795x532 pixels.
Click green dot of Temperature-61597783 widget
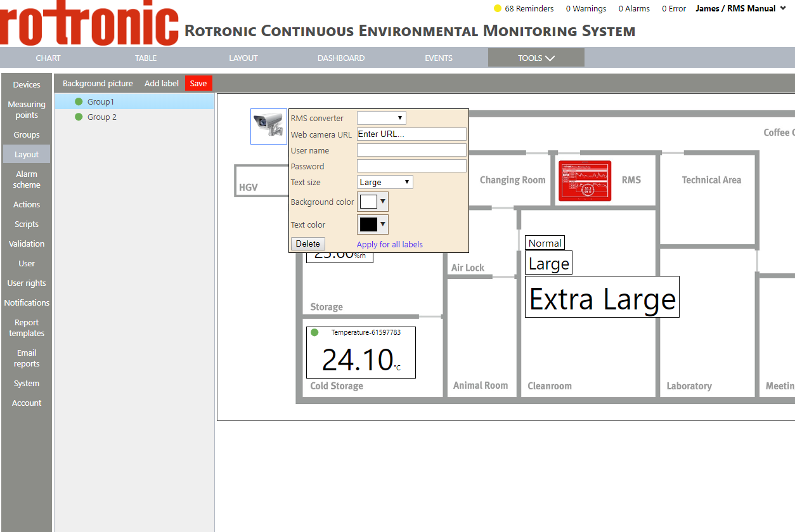[x=314, y=332]
